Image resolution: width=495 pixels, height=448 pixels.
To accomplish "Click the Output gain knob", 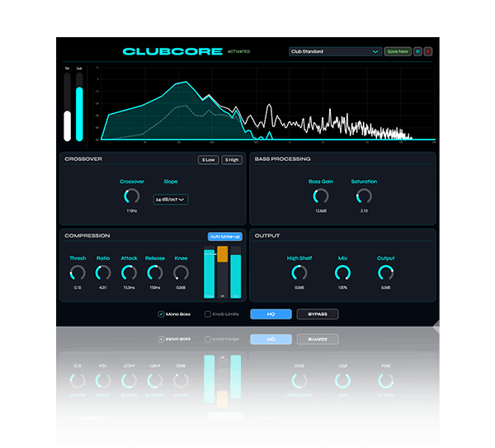I will 386,273.
